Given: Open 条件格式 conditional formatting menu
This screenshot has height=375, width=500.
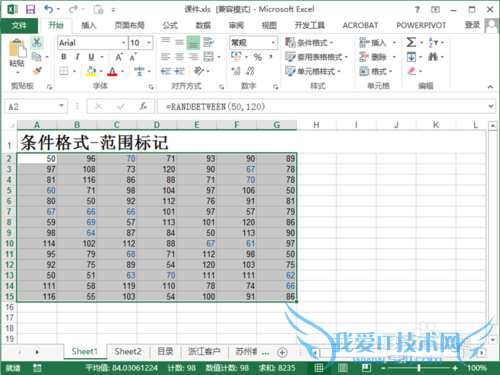Looking at the screenshot, I should point(309,43).
